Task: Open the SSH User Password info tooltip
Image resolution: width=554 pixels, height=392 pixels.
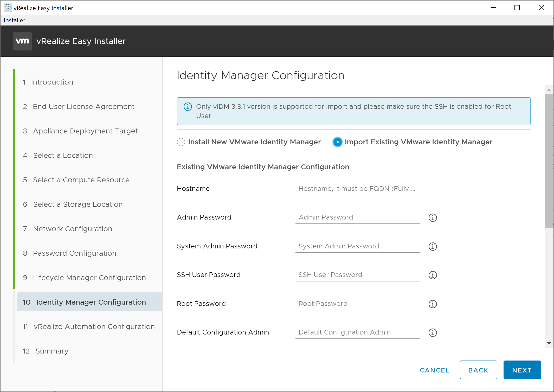Action: pyautogui.click(x=433, y=275)
